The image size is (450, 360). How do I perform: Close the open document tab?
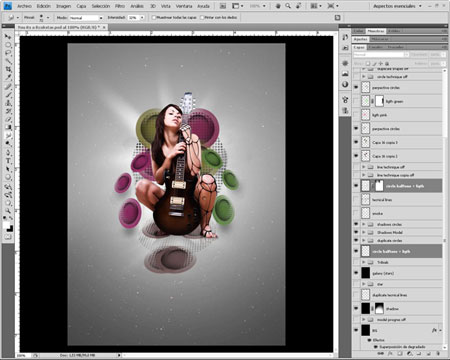click(x=104, y=27)
